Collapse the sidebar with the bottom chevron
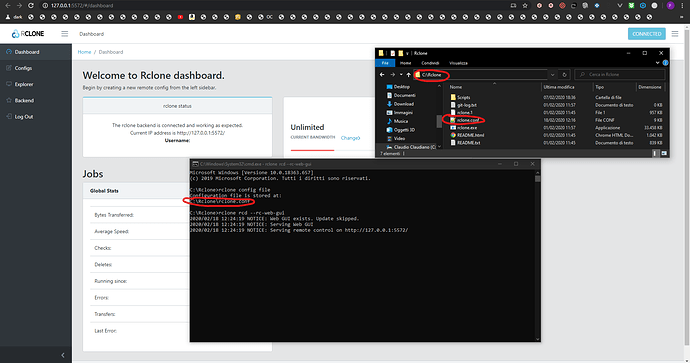This screenshot has height=363, width=690. coord(62,355)
